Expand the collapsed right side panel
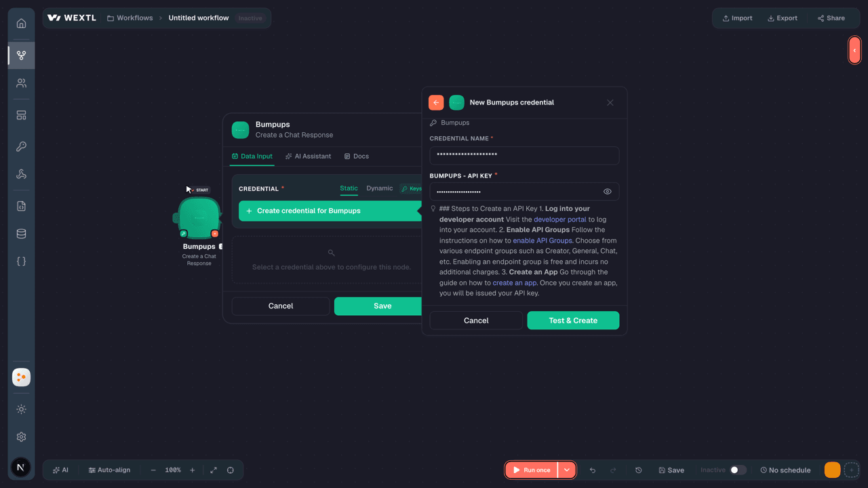The width and height of the screenshot is (868, 488). pos(854,50)
